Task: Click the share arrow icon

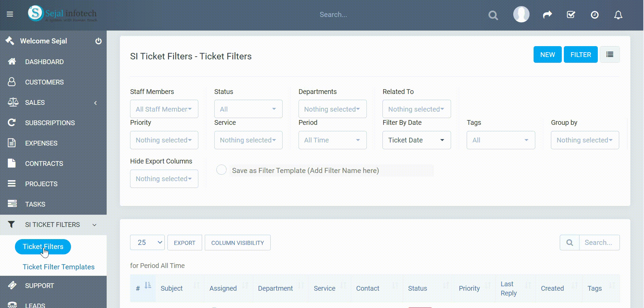Action: click(548, 15)
